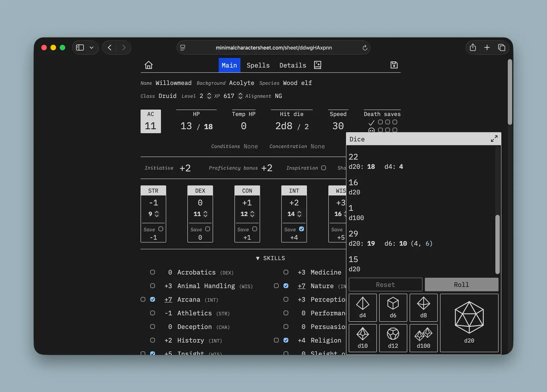Image resolution: width=547 pixels, height=392 pixels.
Task: Switch to the Spells tab
Action: (258, 65)
